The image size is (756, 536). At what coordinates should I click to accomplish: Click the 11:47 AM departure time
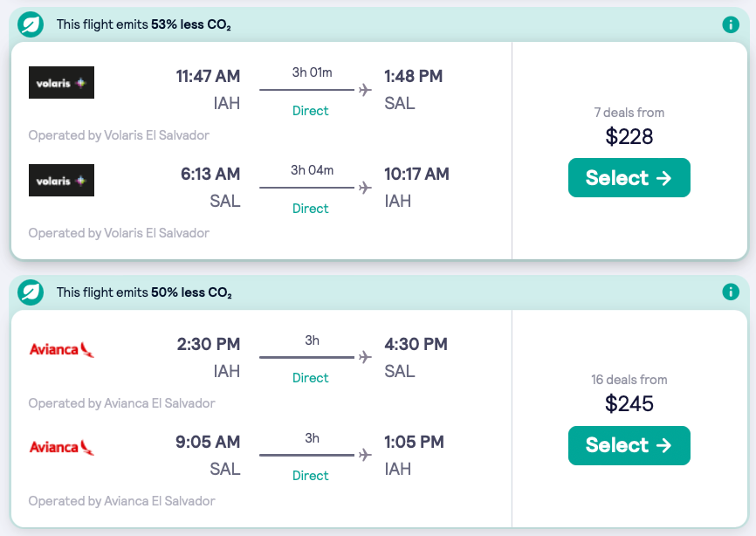(x=208, y=77)
